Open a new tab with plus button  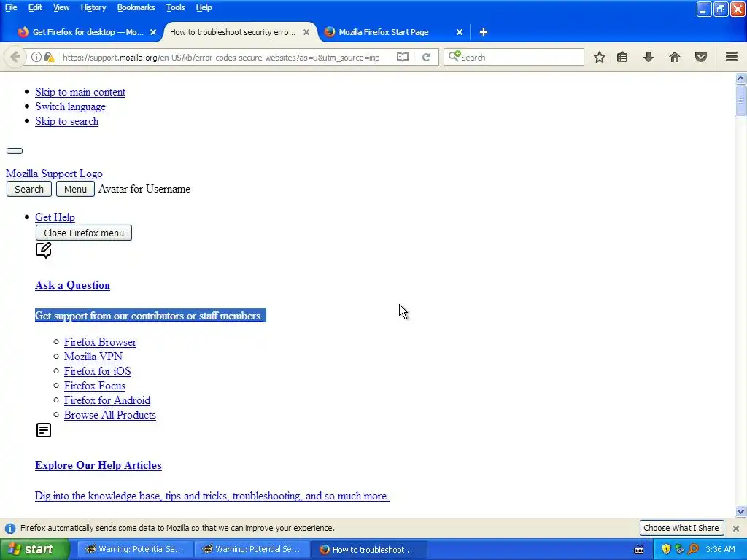[483, 32]
